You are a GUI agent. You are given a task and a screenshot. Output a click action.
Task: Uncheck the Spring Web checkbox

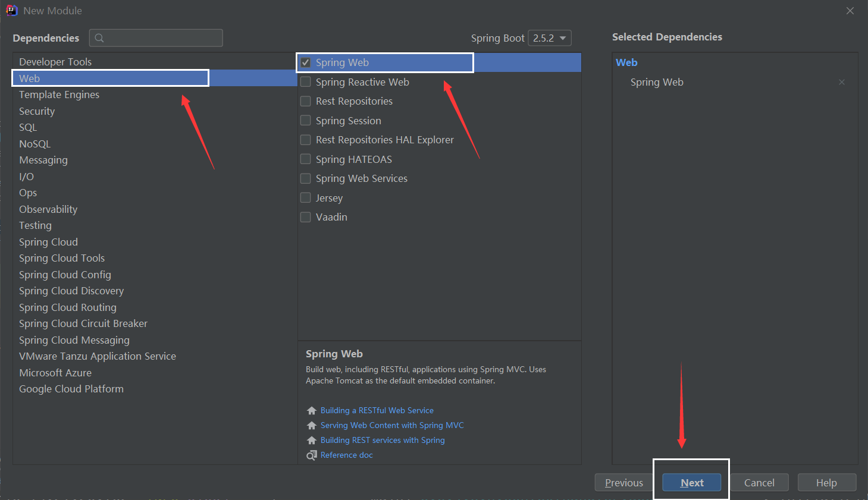[306, 62]
